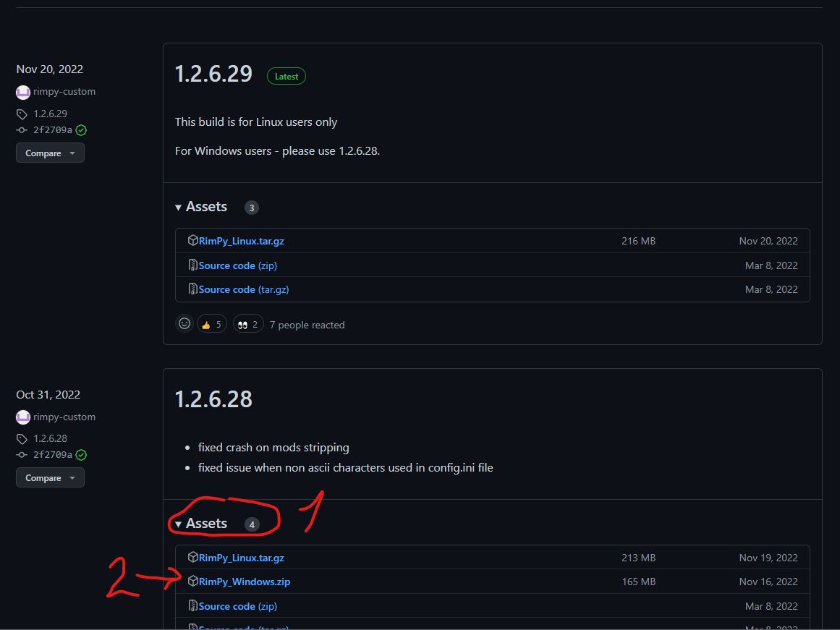The image size is (840, 630).
Task: Click green verified checkmark under tag 1.2.6.29
Action: point(81,130)
